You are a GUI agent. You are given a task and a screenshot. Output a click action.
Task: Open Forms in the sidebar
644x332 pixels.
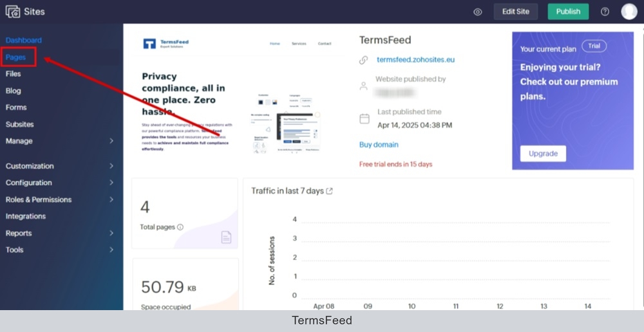tap(16, 107)
